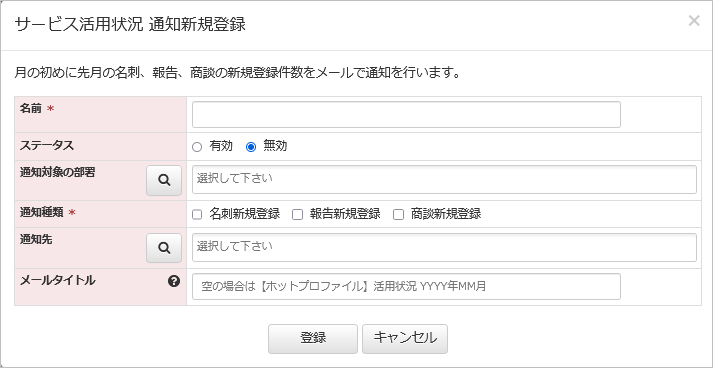
Task: Open department search with 通知対象の部署 magnifier icon
Action: 164,181
